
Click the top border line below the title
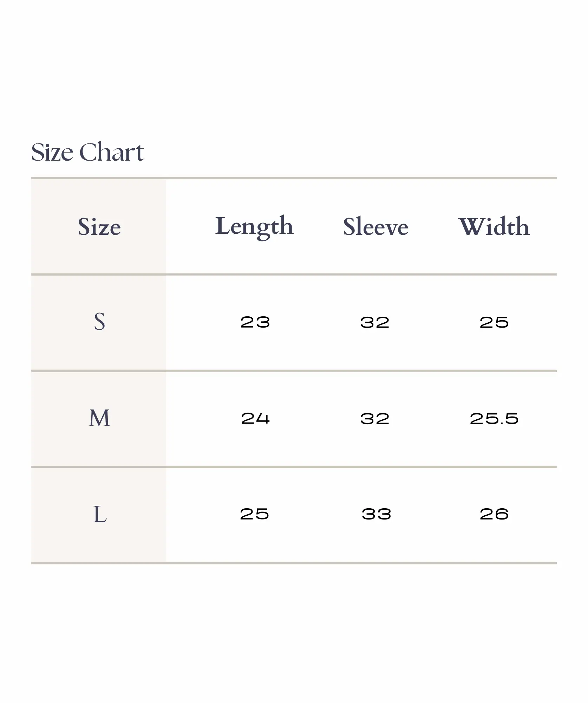[294, 178]
